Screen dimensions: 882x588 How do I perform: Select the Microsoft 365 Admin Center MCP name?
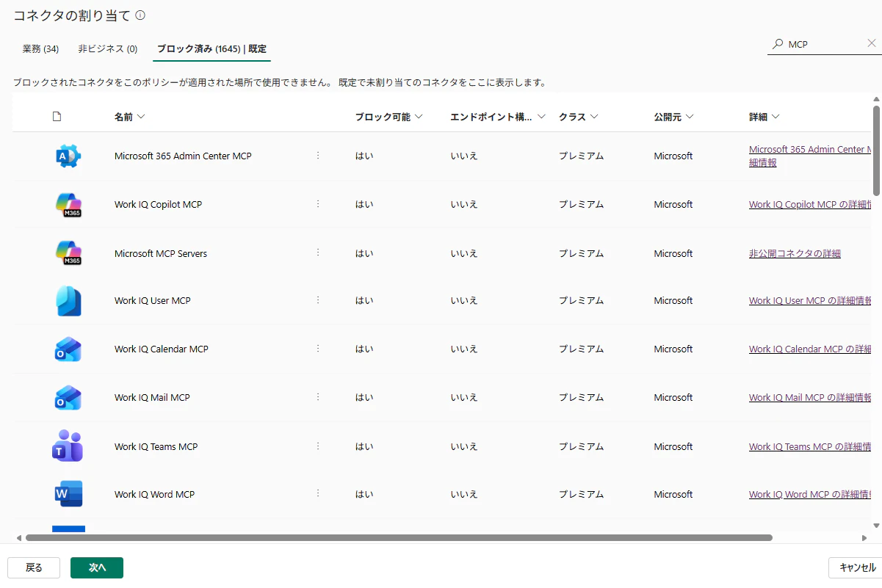[183, 156]
